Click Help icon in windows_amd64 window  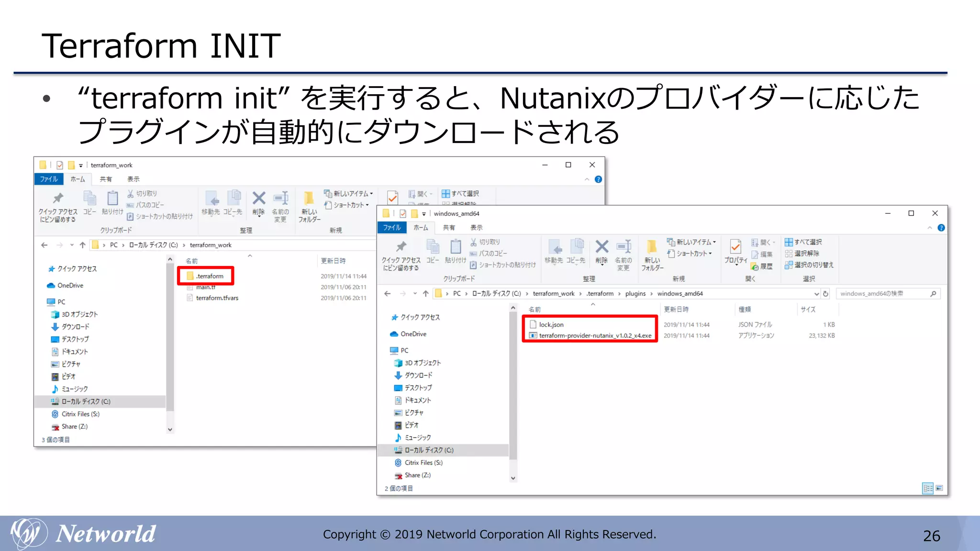pyautogui.click(x=941, y=228)
